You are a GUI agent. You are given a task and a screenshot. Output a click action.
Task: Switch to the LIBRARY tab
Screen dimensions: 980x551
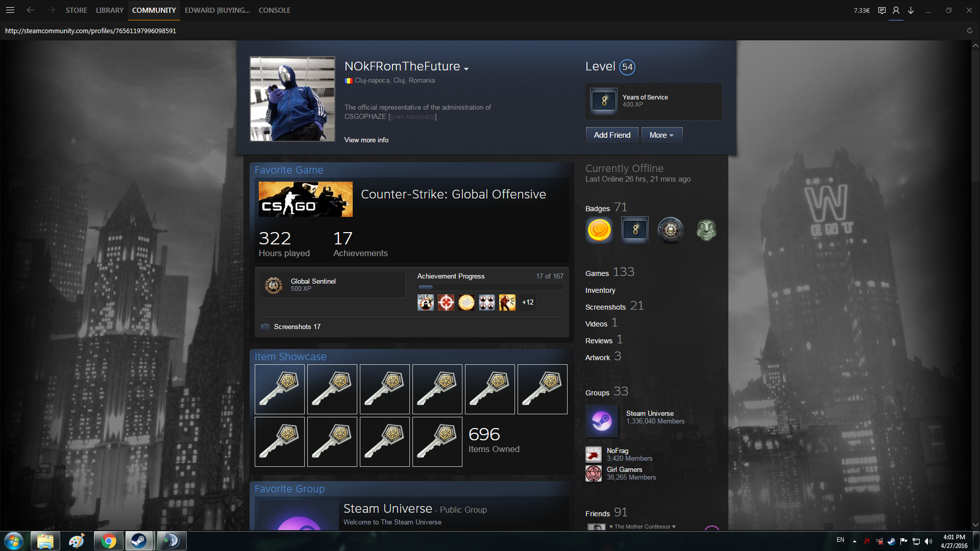110,10
